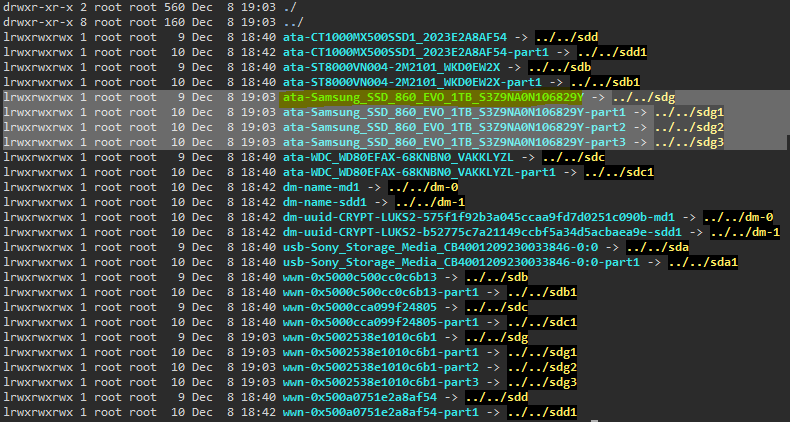Viewport: 790px width, 422px height.
Task: Click size 560 on the ./ row
Action: (x=174, y=8)
